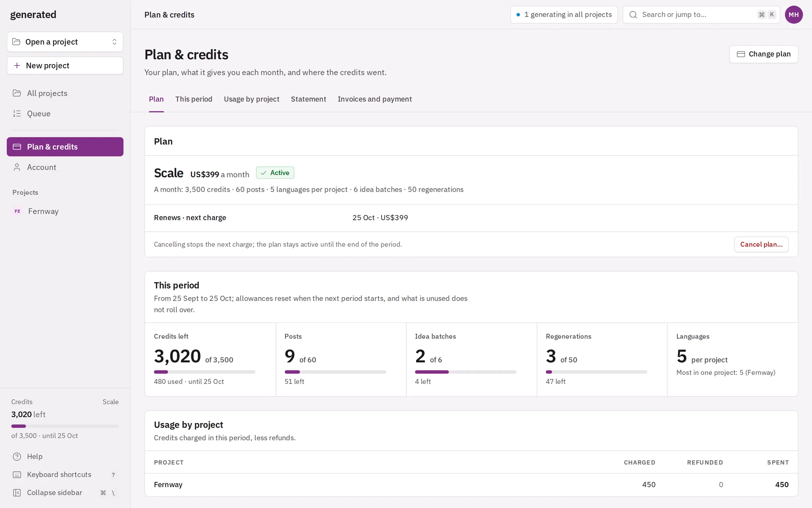Go to the Statement tab
This screenshot has width=812, height=508.
click(x=309, y=99)
